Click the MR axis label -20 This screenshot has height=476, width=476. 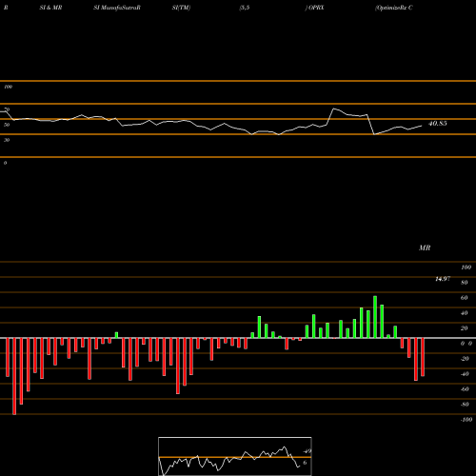465,359
